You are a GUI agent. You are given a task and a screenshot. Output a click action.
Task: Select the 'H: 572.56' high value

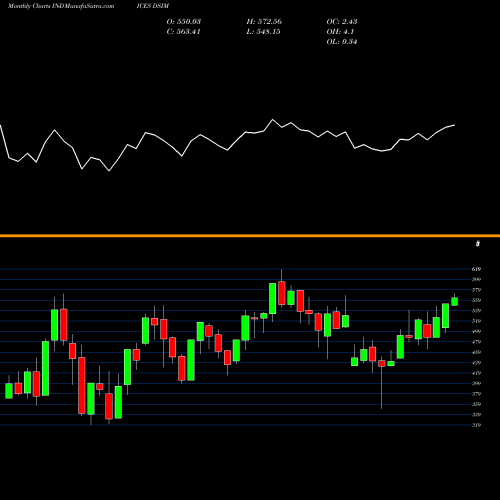[x=264, y=22]
